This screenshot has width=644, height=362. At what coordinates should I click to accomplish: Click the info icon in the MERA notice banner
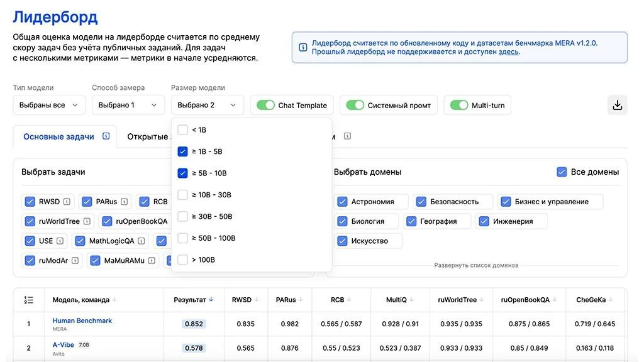pos(303,47)
